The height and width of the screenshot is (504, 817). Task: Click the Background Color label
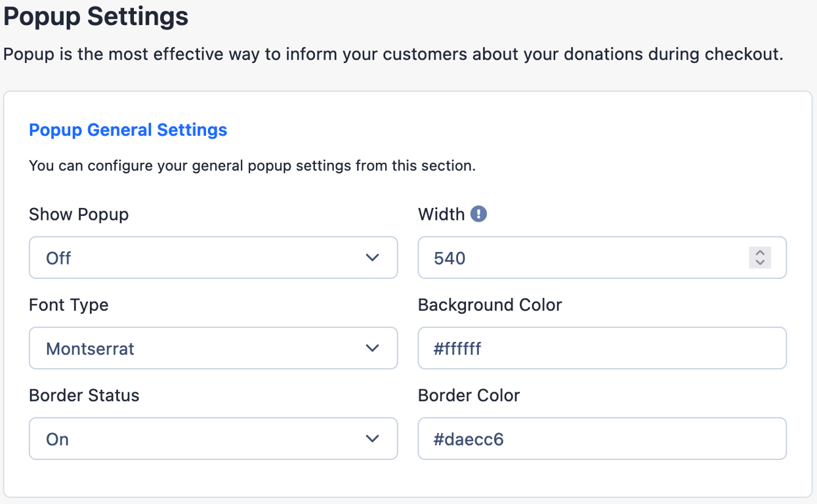click(x=490, y=305)
